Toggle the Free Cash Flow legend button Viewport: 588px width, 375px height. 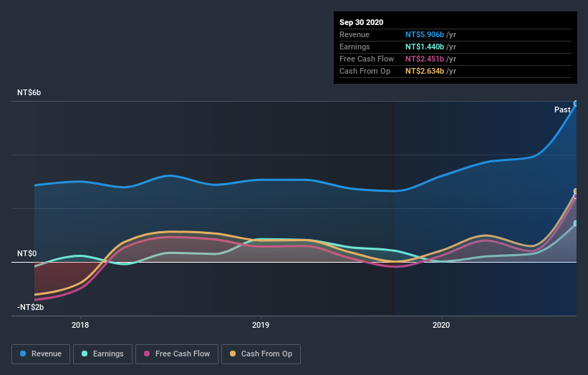pyautogui.click(x=177, y=354)
